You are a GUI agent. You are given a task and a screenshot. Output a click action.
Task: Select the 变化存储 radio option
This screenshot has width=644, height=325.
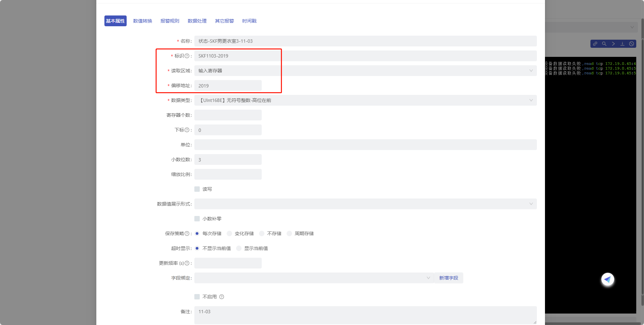pos(229,233)
